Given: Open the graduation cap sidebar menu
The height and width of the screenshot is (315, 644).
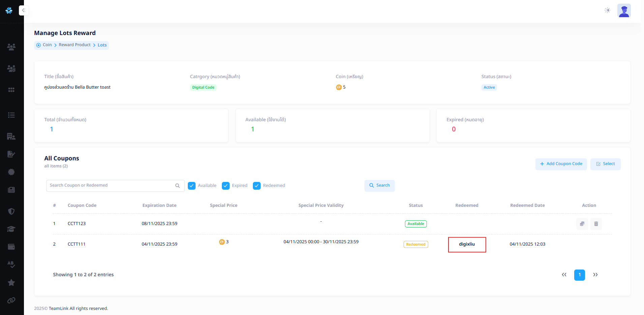Looking at the screenshot, I should 11,229.
